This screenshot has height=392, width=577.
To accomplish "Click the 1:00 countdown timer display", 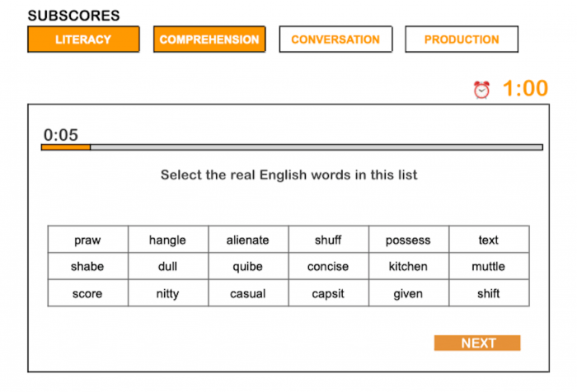I will pyautogui.click(x=525, y=89).
